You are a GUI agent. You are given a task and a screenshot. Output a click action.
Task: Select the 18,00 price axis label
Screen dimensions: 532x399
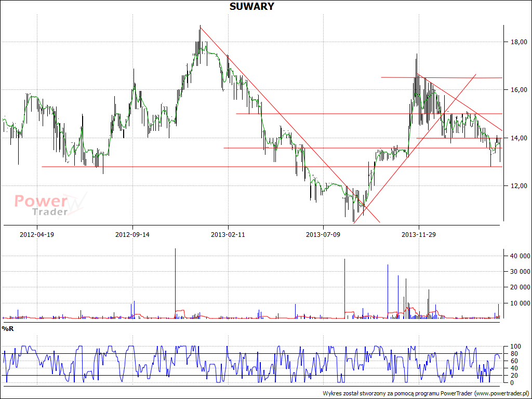(x=519, y=42)
